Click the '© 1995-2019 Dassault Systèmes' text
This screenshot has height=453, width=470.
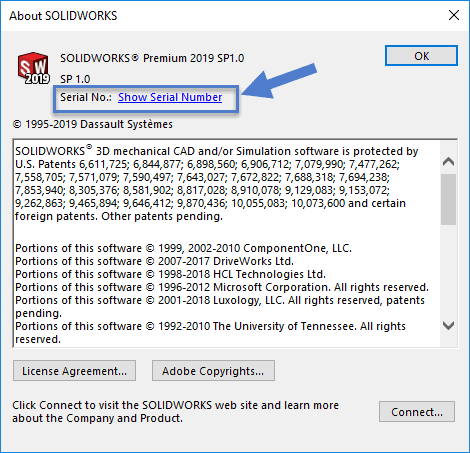(93, 124)
